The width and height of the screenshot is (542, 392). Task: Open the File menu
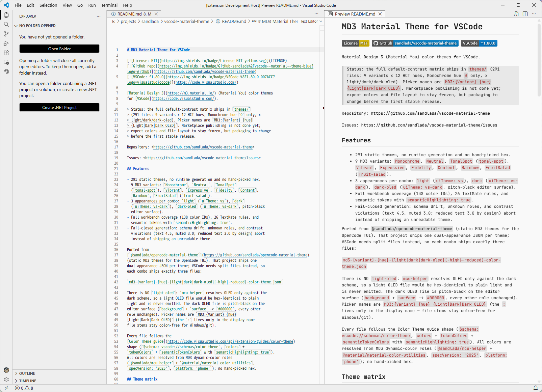click(x=18, y=5)
